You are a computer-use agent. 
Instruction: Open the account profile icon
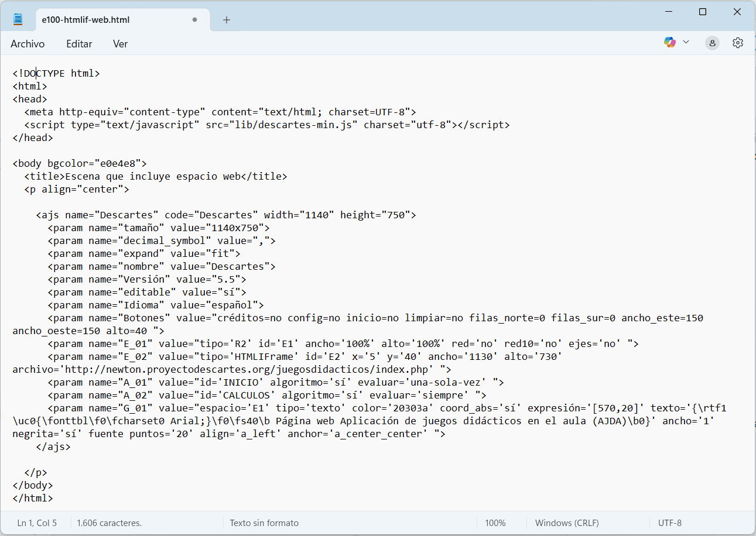point(712,43)
